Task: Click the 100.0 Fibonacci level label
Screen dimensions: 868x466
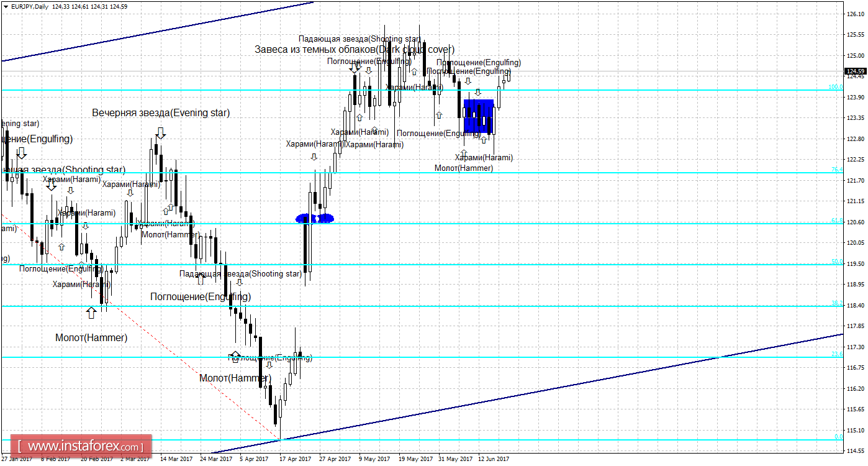Action: tap(835, 87)
